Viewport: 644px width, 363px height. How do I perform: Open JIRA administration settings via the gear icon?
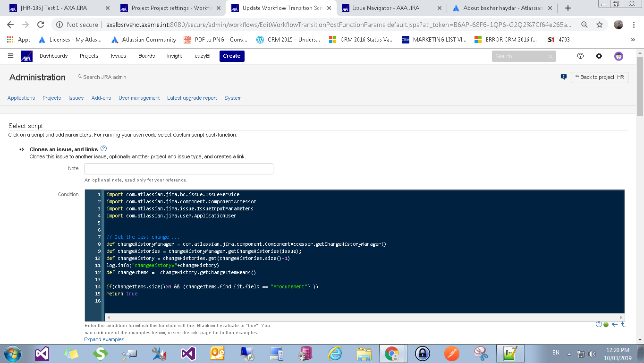pos(599,56)
